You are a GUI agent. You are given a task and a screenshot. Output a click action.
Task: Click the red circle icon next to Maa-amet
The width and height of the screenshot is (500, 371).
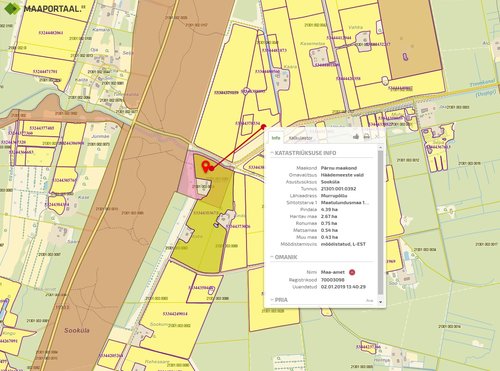tap(352, 272)
